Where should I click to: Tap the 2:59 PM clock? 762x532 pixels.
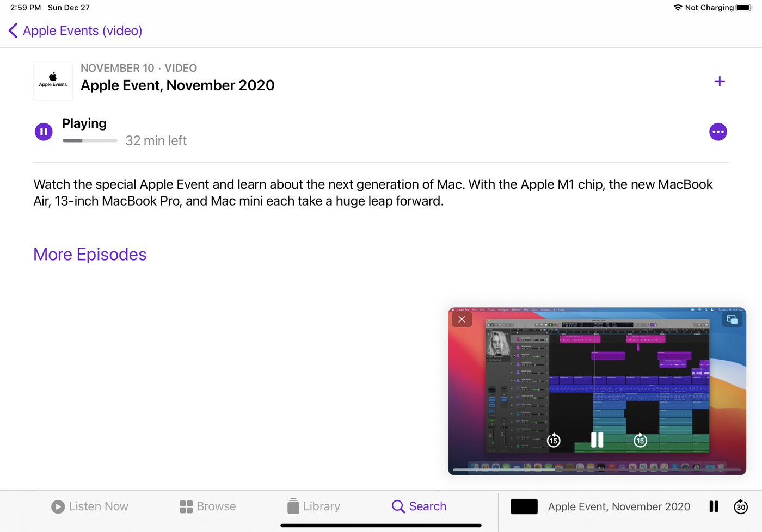(x=26, y=8)
